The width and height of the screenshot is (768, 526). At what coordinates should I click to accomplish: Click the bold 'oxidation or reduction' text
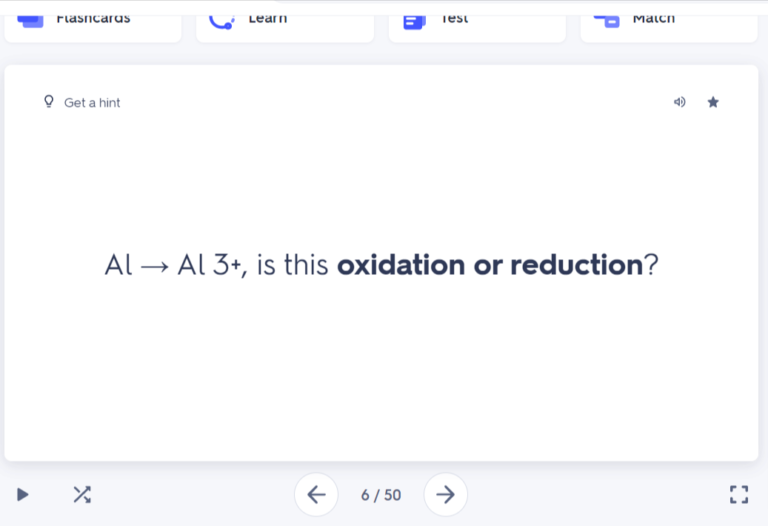pyautogui.click(x=490, y=266)
